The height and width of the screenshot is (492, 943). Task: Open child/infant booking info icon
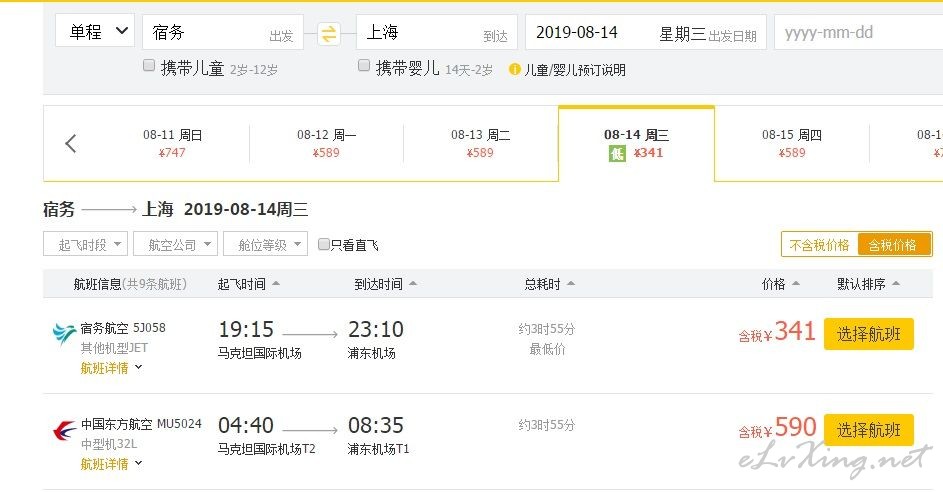[x=514, y=69]
